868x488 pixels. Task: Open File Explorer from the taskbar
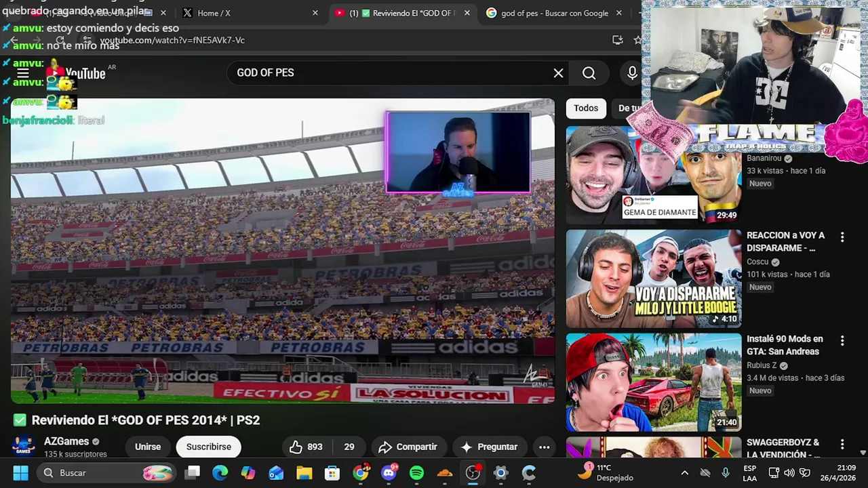[x=304, y=472]
